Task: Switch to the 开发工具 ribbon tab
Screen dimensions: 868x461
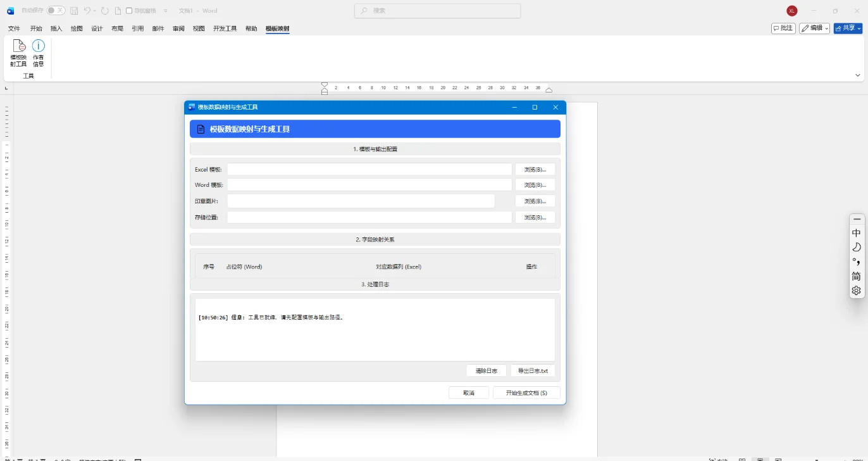Action: click(225, 28)
